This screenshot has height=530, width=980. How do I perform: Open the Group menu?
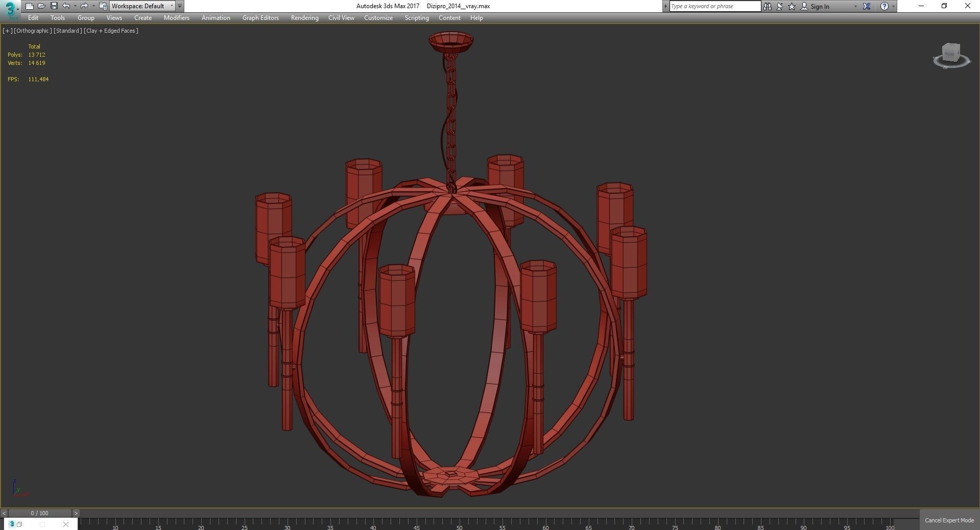86,18
